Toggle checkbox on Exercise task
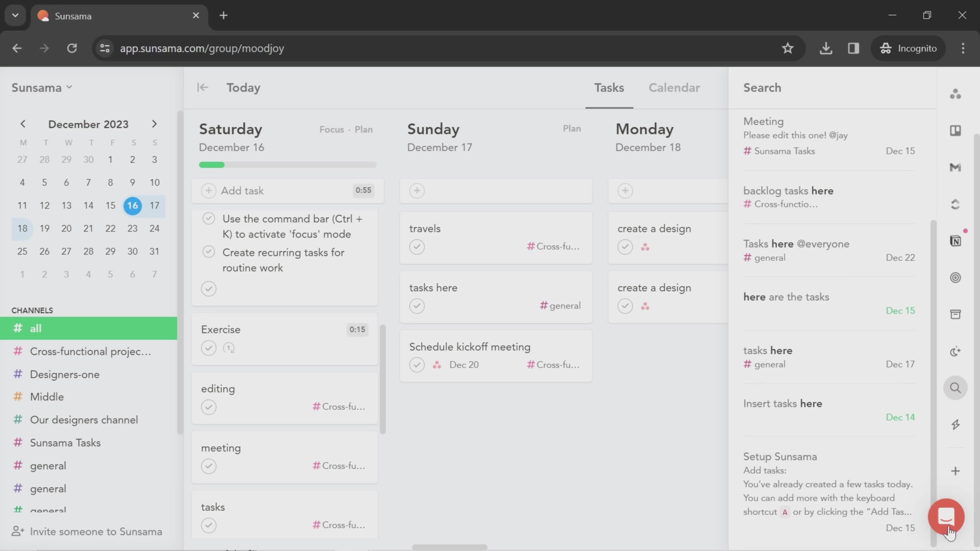This screenshot has width=980, height=551. point(209,348)
